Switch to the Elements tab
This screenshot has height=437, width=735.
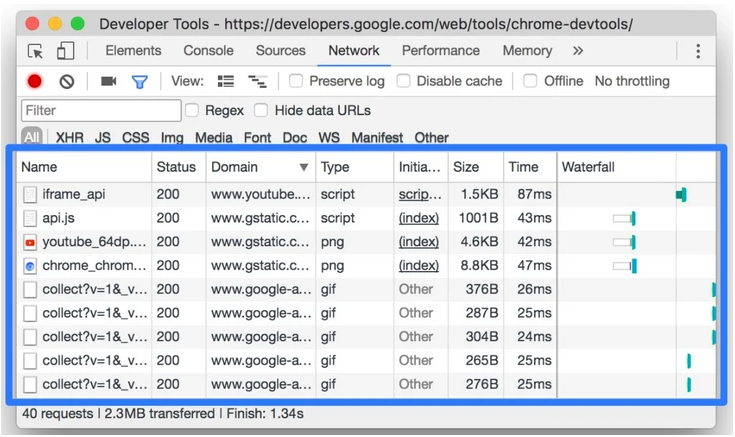point(133,51)
